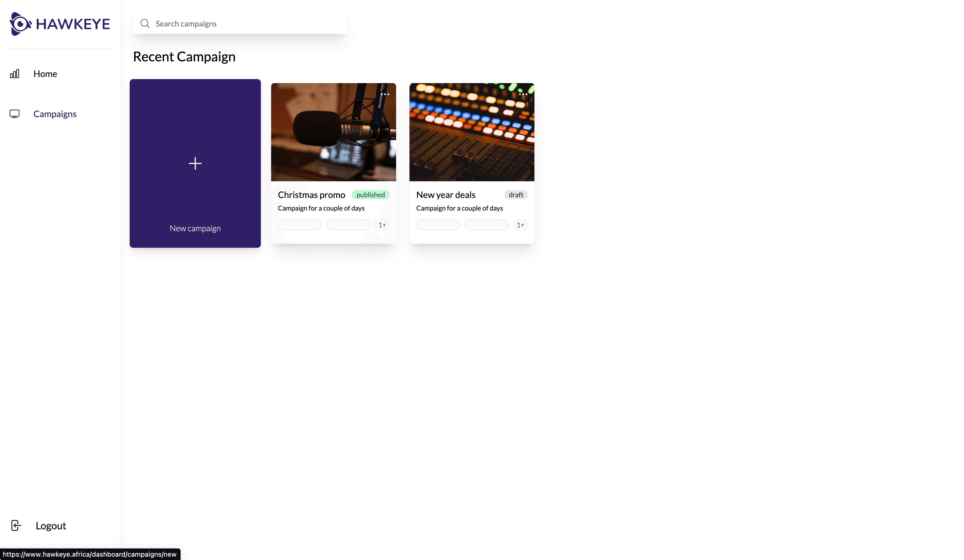Image resolution: width=964 pixels, height=560 pixels.
Task: Open the Campaigns menu item
Action: pyautogui.click(x=55, y=114)
